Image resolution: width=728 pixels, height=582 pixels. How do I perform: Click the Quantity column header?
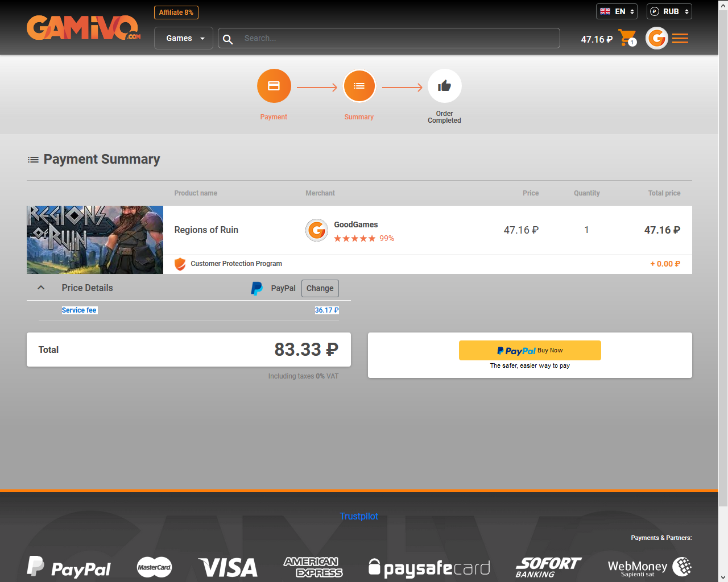click(587, 193)
